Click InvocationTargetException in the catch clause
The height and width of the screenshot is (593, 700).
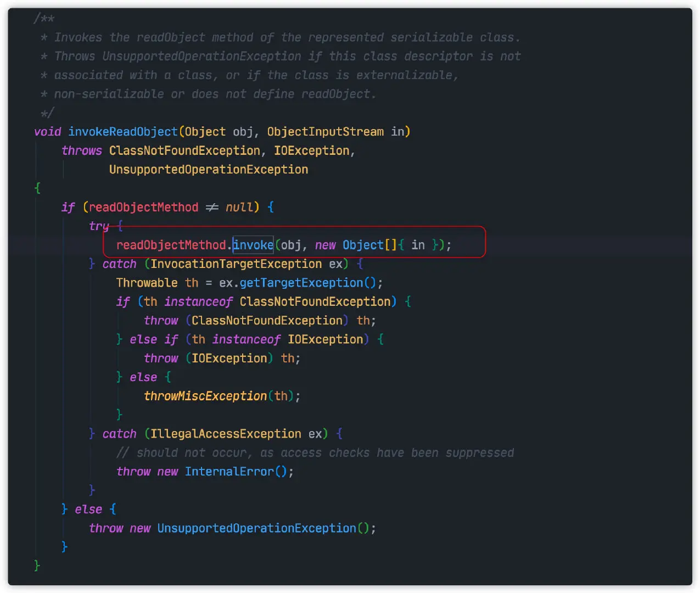237,264
